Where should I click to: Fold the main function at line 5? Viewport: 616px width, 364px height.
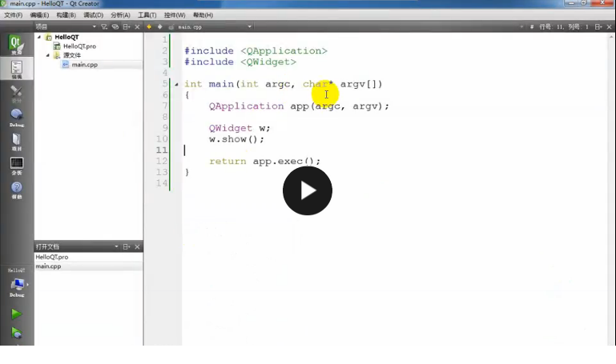pos(176,84)
